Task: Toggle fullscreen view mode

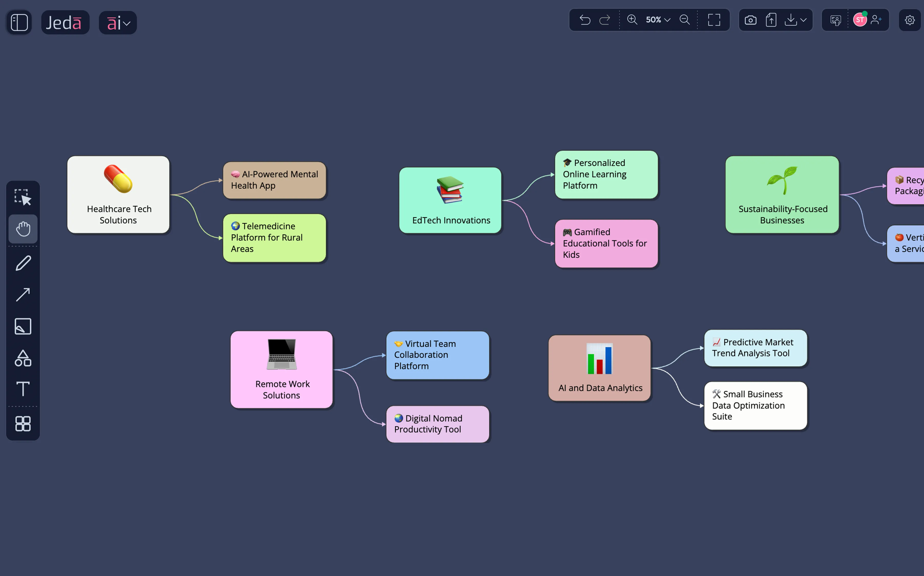Action: [x=714, y=20]
